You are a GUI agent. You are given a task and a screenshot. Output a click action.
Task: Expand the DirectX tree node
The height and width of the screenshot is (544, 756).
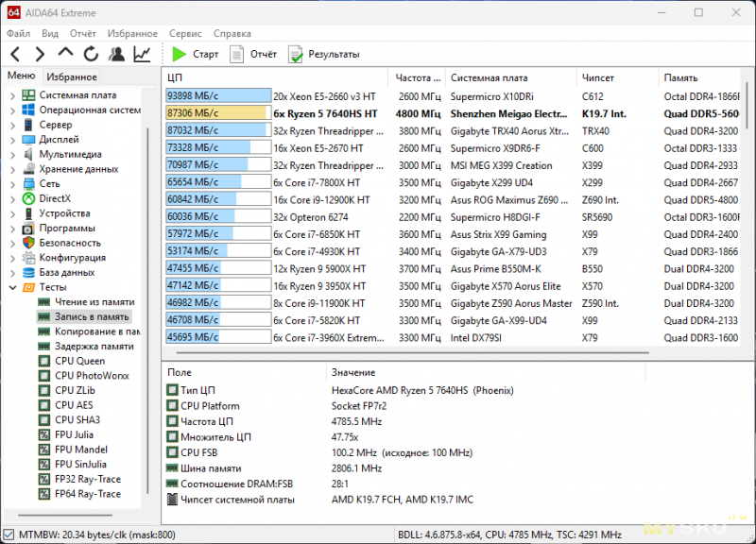tap(12, 199)
